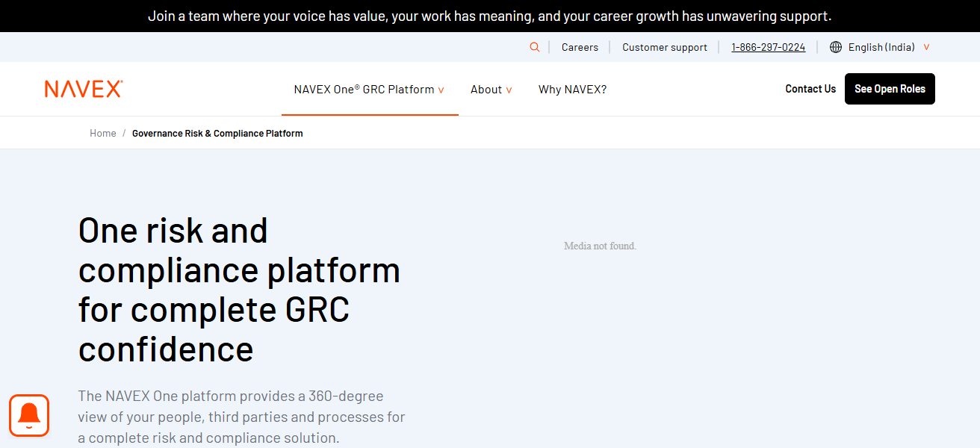Expand the English (India) language dropdown
The width and height of the screenshot is (980, 448).
click(x=926, y=47)
